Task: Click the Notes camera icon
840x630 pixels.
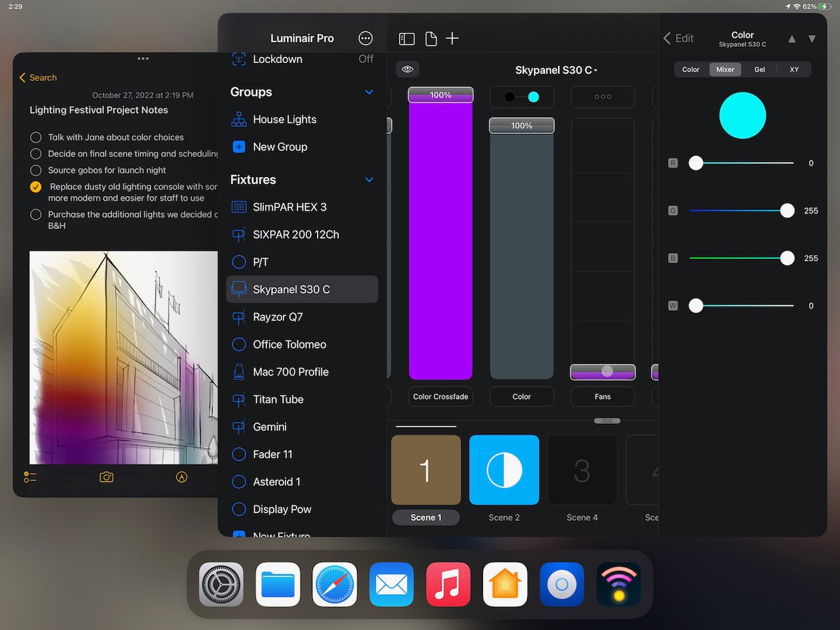Action: pos(106,477)
